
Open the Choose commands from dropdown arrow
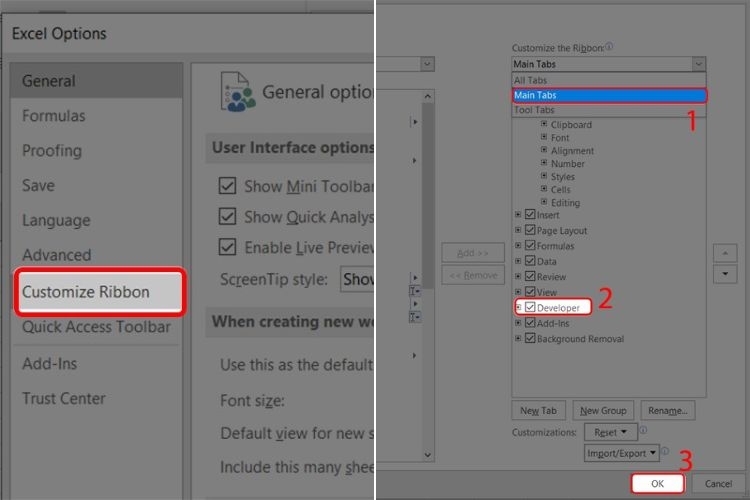tap(427, 64)
